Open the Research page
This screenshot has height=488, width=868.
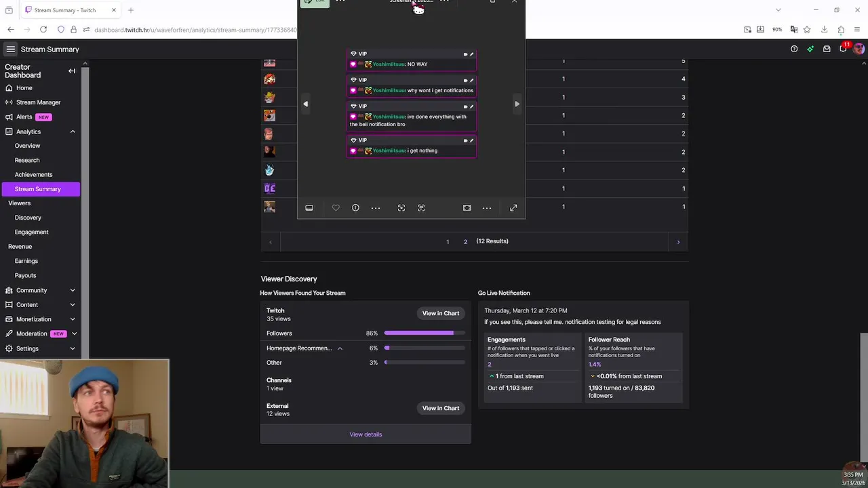27,160
